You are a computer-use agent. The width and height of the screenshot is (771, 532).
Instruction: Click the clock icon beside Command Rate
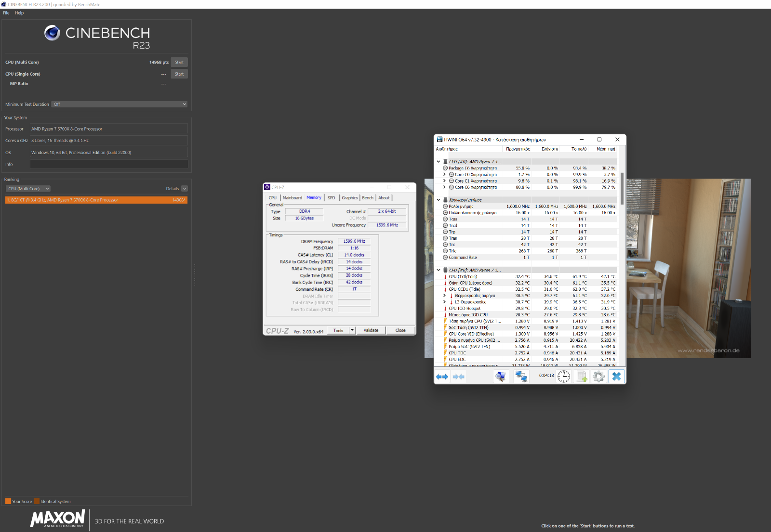click(x=445, y=258)
